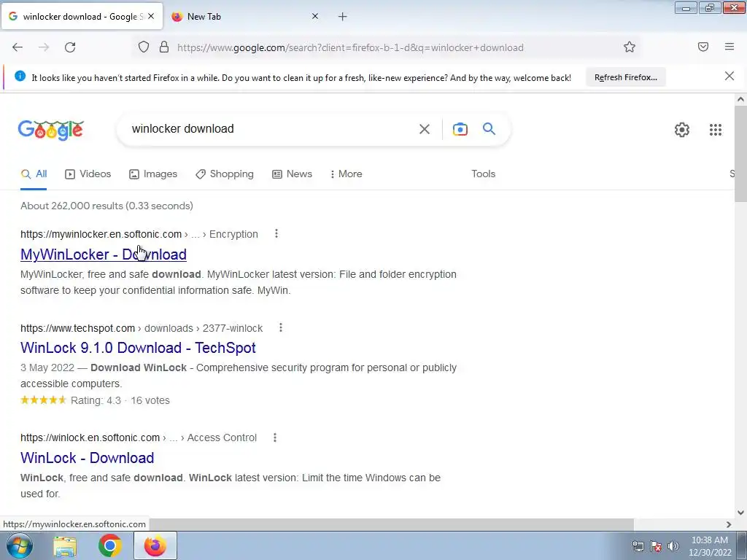Switch to Images results

coord(153,174)
